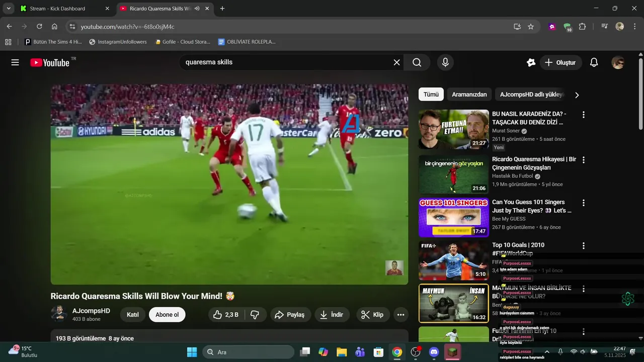Screen dimensions: 644x362
Task: Open the Minecraft block icon in taskbar
Action: coord(453,352)
